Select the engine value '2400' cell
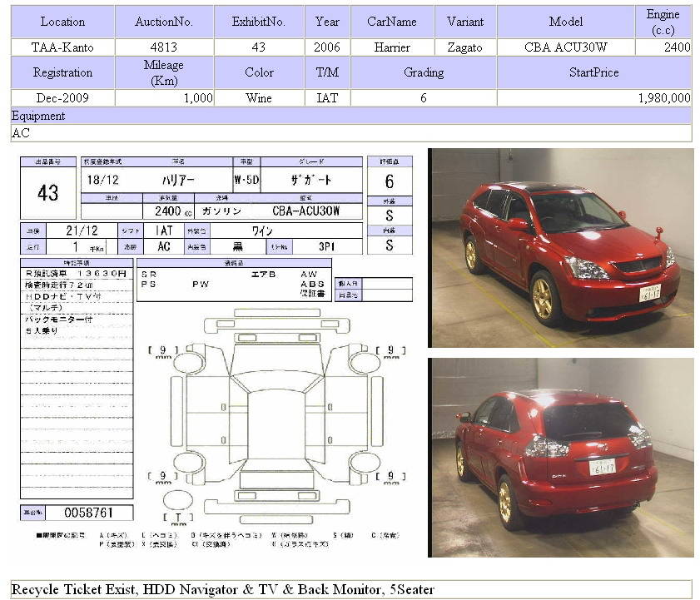 tap(663, 47)
